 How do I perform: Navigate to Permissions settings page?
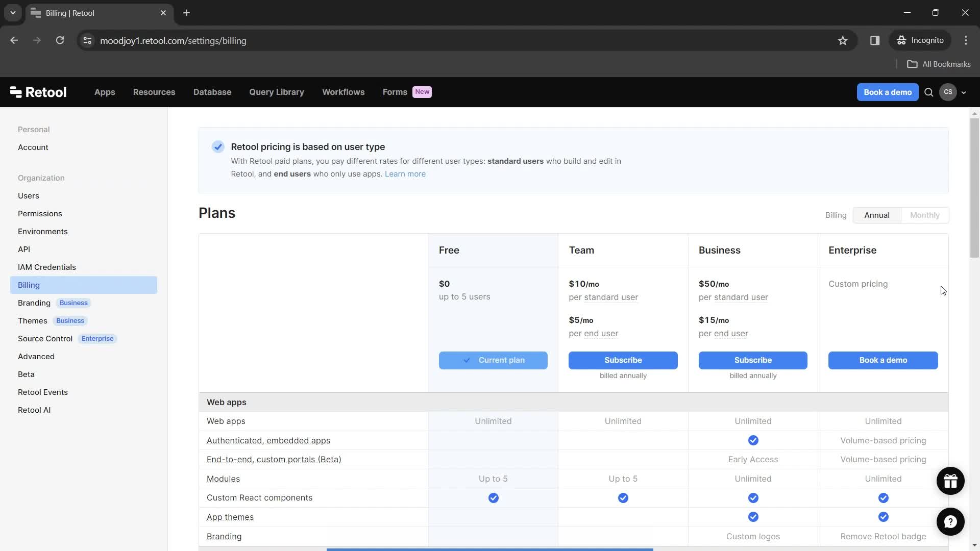pyautogui.click(x=40, y=213)
